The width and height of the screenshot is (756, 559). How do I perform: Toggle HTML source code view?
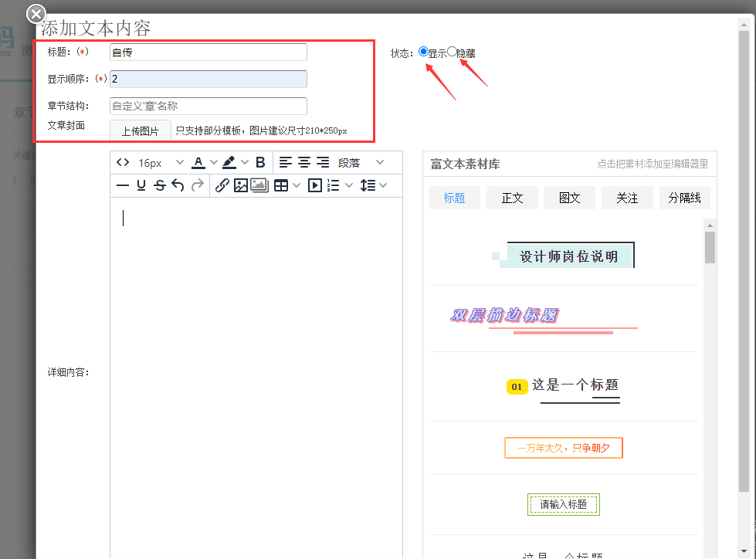(123, 163)
